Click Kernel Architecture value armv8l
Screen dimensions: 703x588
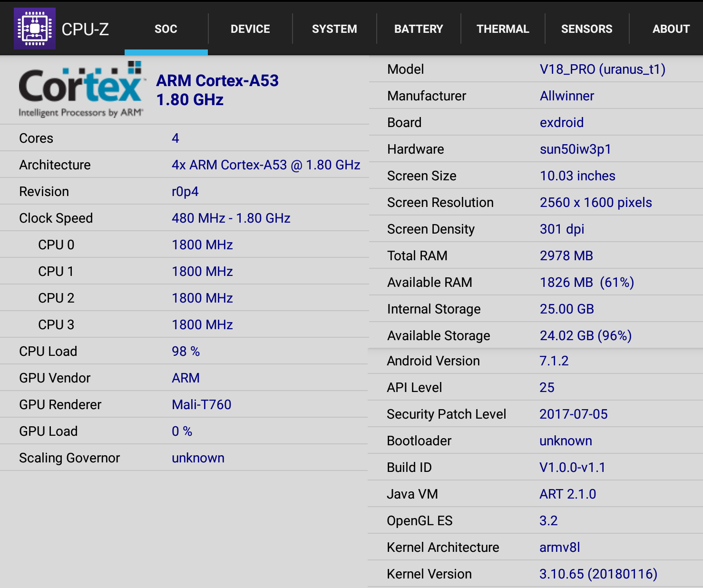click(560, 547)
